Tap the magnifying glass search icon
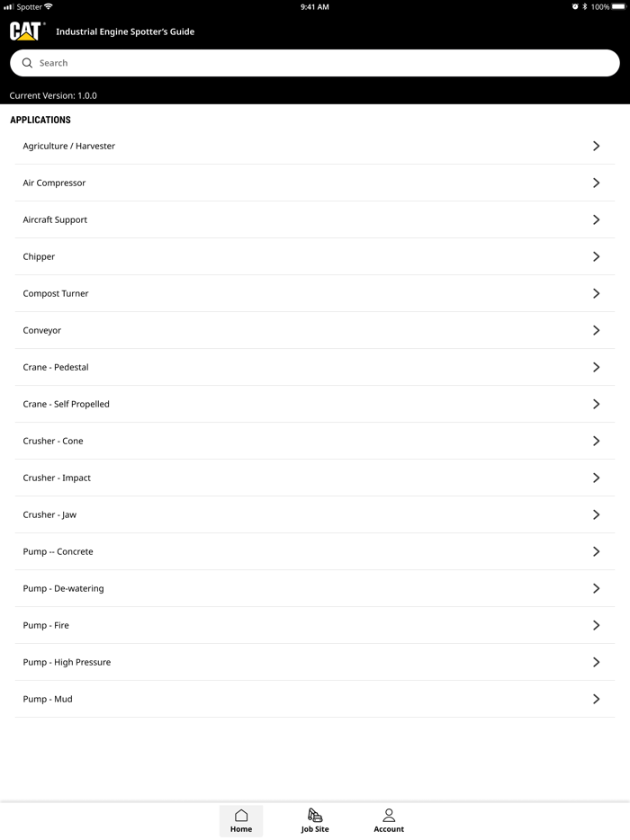 coord(27,63)
